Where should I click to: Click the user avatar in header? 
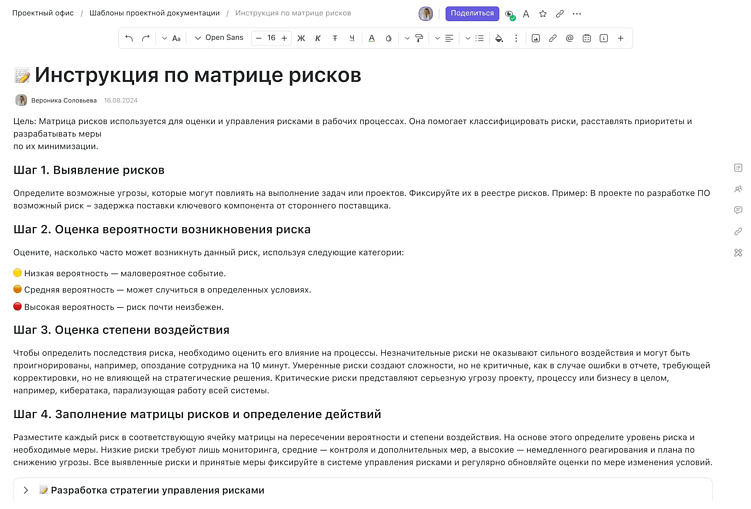coord(425,13)
